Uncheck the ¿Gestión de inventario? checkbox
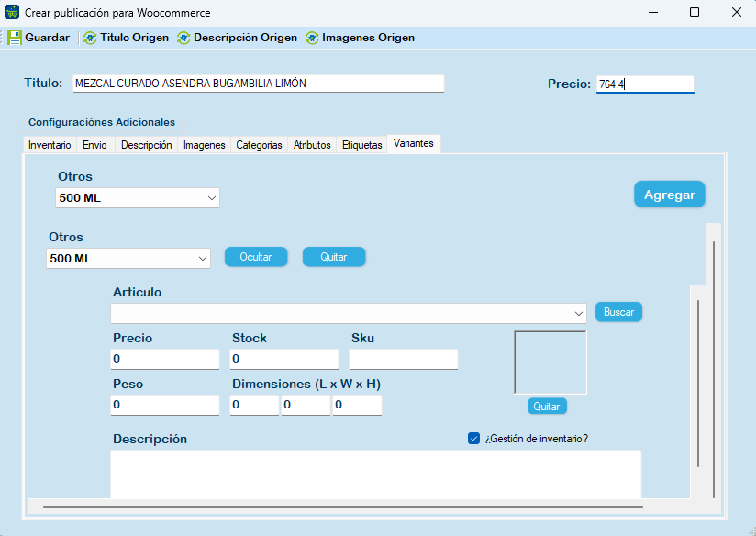 473,439
